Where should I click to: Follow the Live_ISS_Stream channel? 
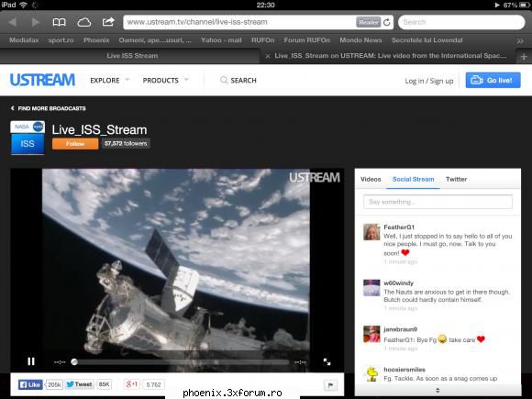coord(75,143)
